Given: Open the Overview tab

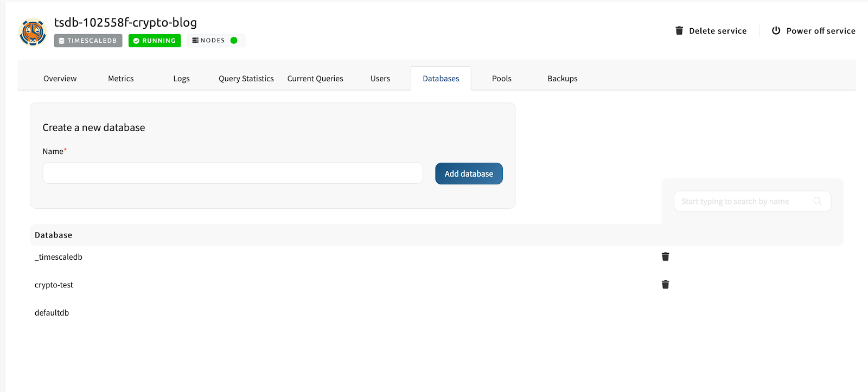Looking at the screenshot, I should 60,79.
